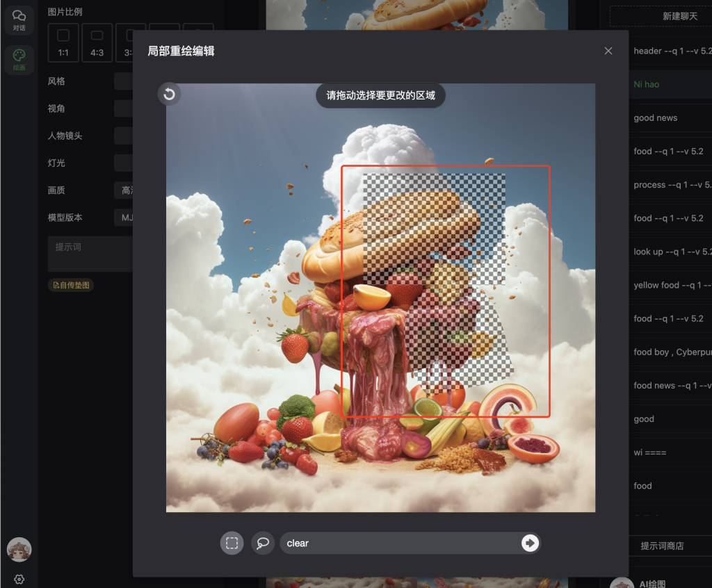Open the 对话 chat panel in the left sidebar
Image resolution: width=712 pixels, height=588 pixels.
19,19
